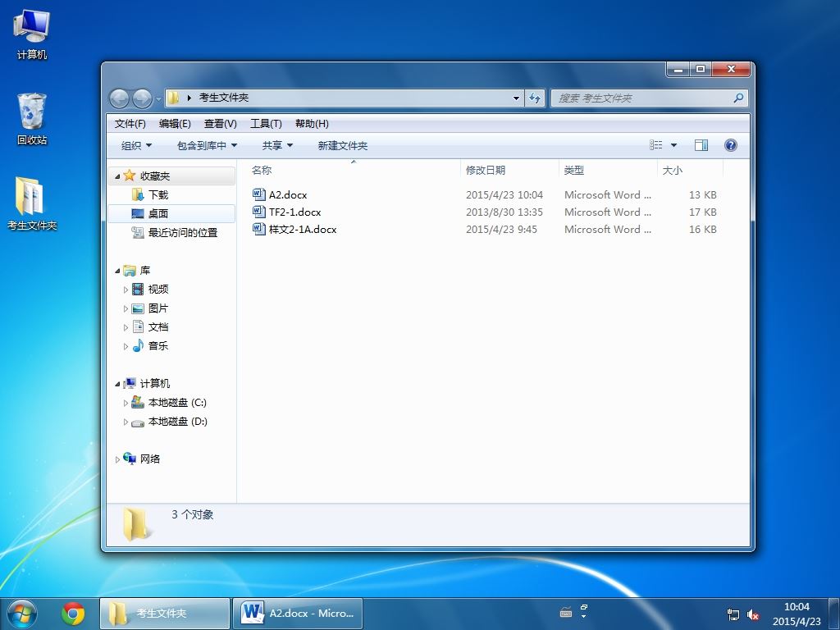Select the TF2-1.docx Word file icon
840x630 pixels.
point(258,212)
